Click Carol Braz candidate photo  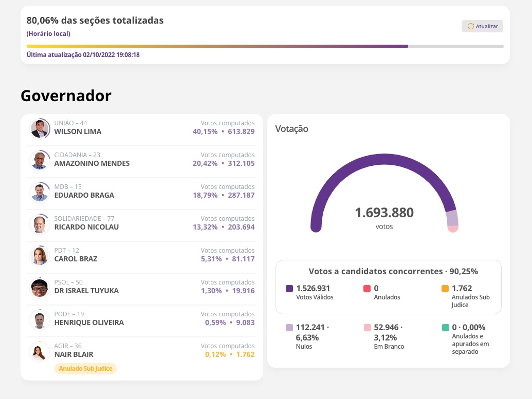pyautogui.click(x=40, y=256)
